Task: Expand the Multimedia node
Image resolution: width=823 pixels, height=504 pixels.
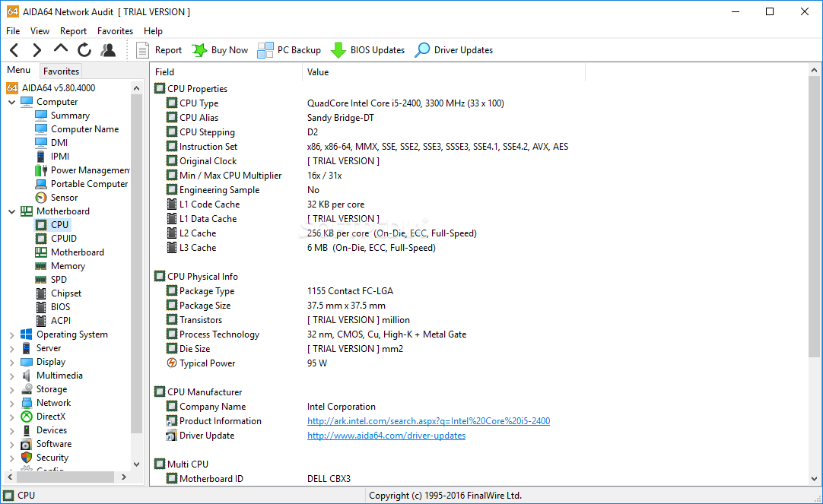Action: tap(12, 376)
